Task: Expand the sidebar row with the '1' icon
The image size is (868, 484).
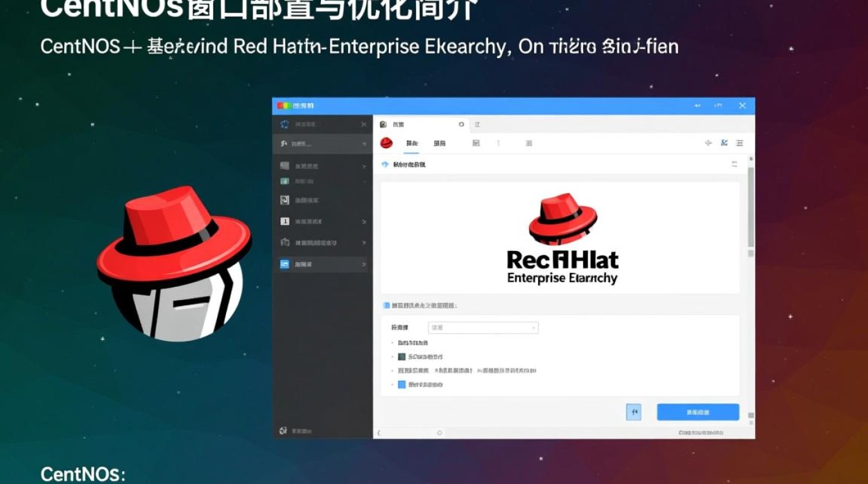Action: coord(364,221)
